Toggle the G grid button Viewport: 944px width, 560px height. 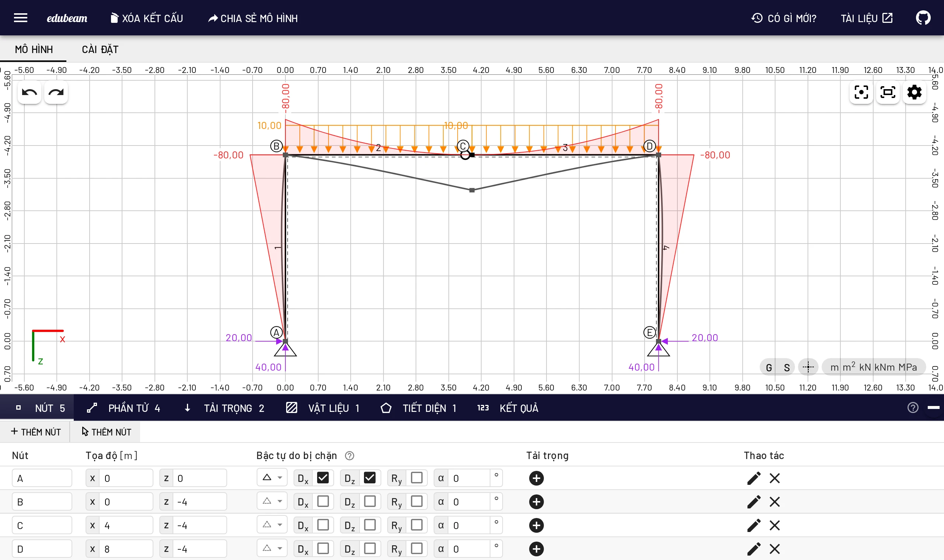point(768,367)
